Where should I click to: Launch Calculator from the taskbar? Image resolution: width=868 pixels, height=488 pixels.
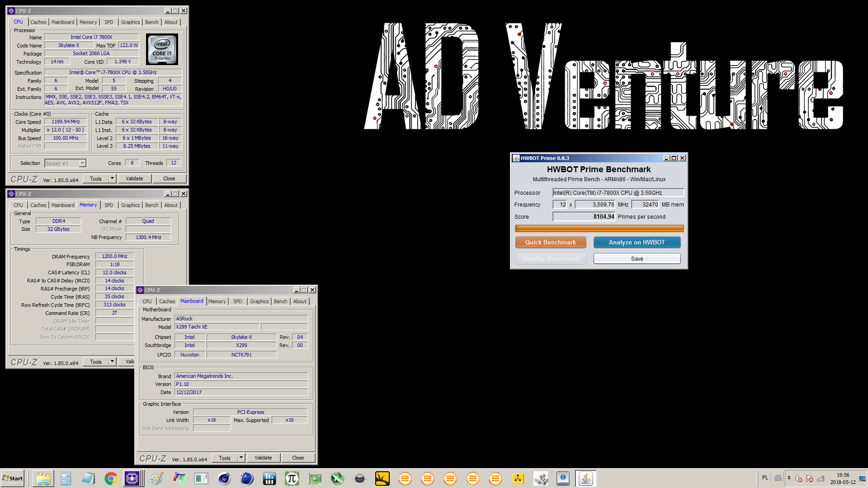click(x=66, y=479)
